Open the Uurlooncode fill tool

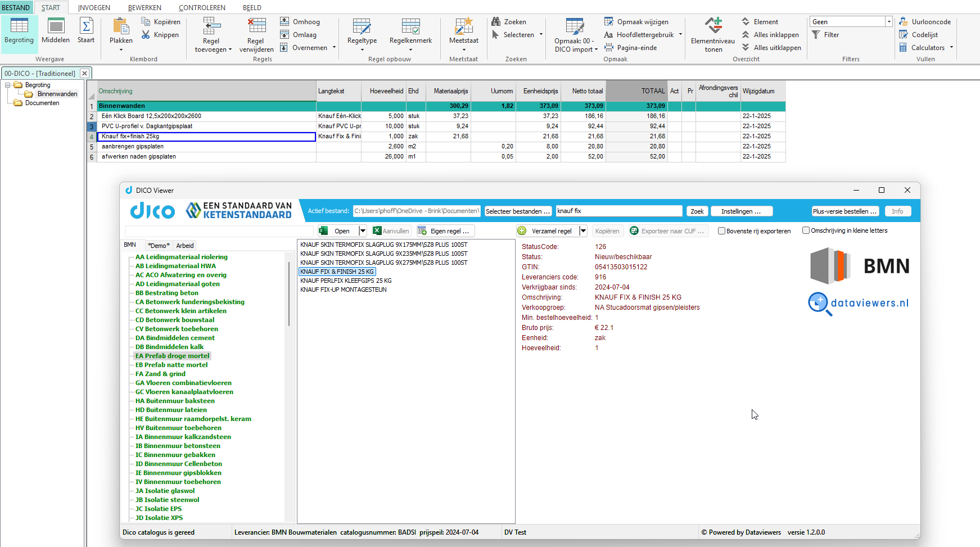pos(925,21)
